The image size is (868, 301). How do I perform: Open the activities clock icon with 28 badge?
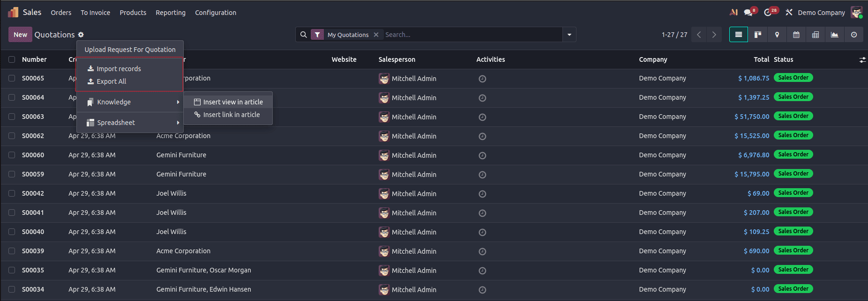pos(768,13)
